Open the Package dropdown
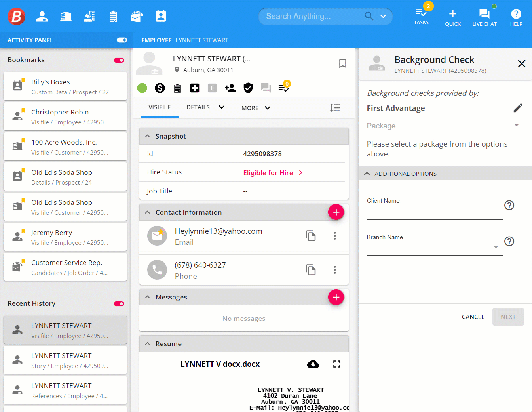532x412 pixels. pyautogui.click(x=445, y=126)
